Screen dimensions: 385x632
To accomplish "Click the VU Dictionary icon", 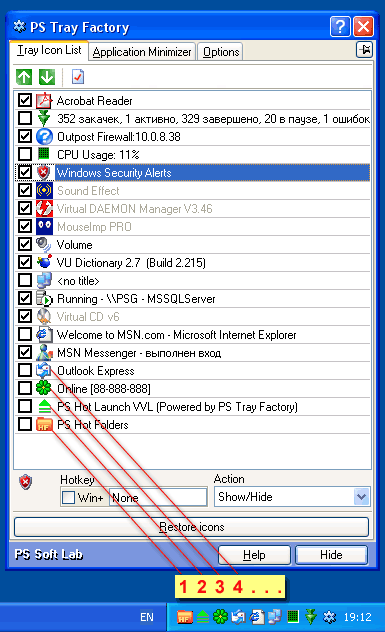I will (44, 262).
